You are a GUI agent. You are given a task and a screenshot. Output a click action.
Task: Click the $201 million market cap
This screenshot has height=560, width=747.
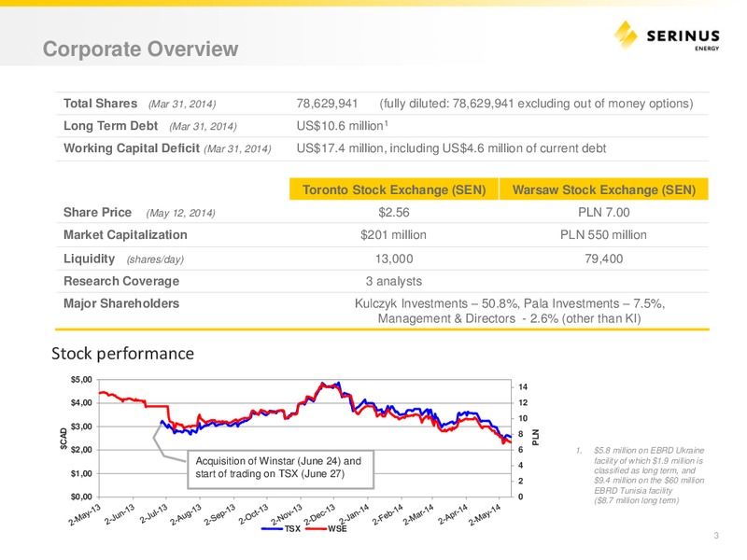click(393, 235)
